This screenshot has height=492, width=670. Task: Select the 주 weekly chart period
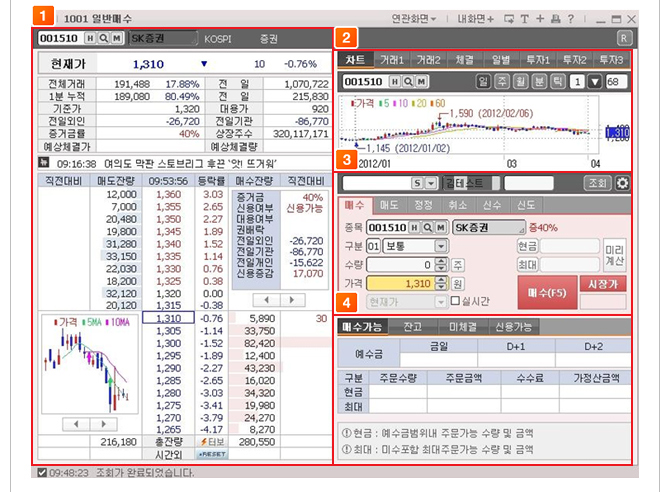(x=502, y=82)
